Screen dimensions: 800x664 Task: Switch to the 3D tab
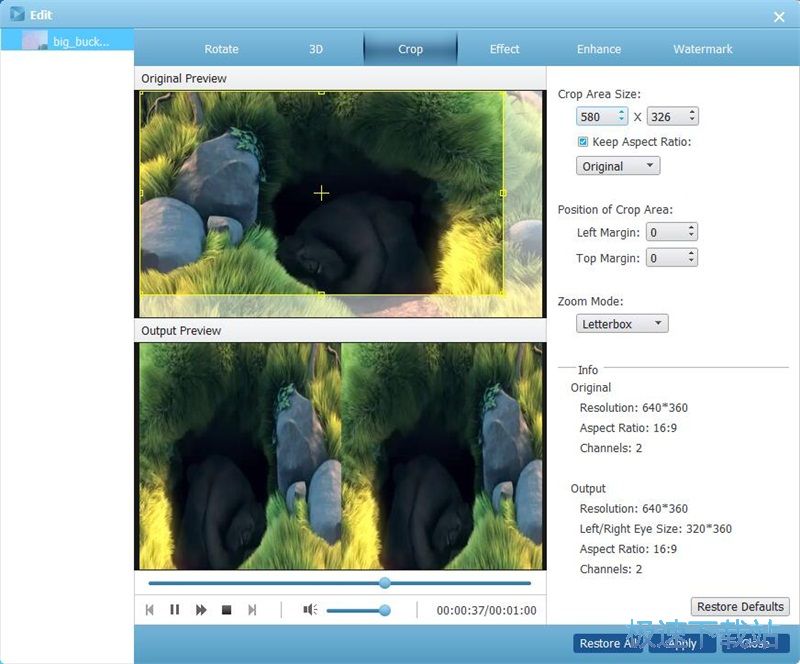[x=316, y=49]
